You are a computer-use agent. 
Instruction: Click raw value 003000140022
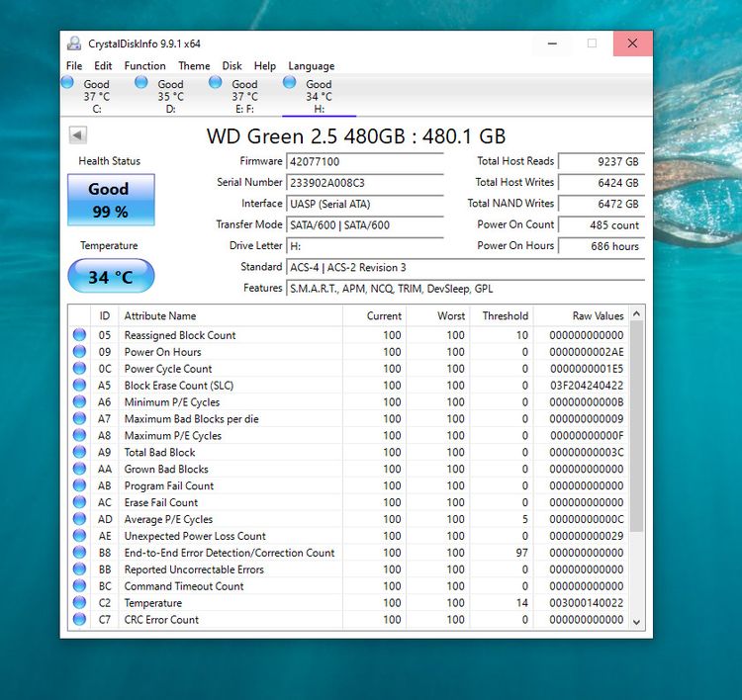(587, 603)
